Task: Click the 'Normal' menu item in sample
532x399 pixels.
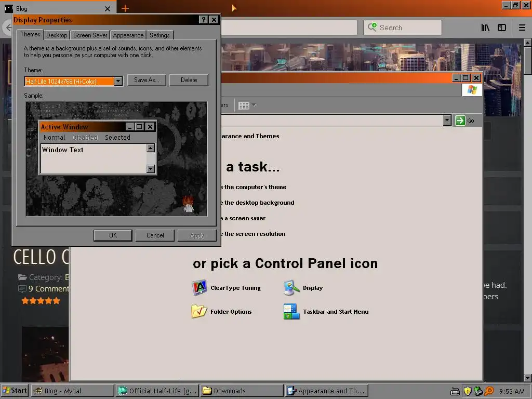Action: (x=54, y=137)
